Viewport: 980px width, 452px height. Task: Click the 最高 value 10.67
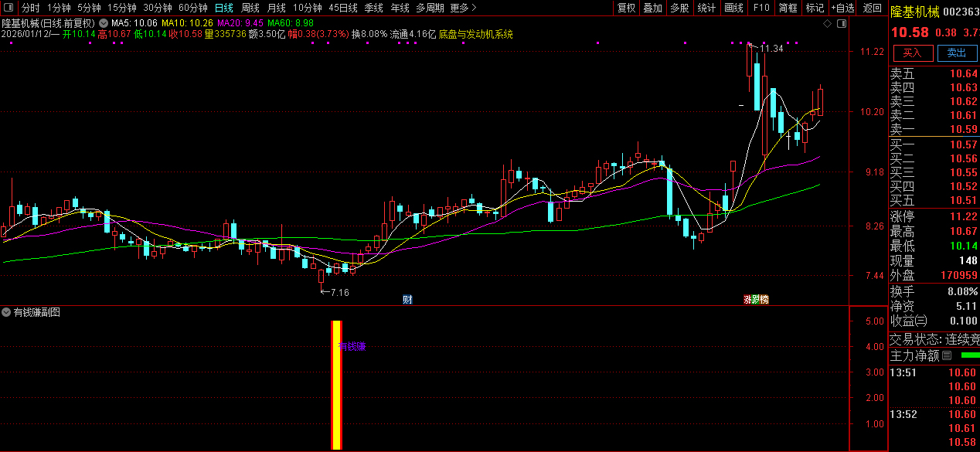click(x=964, y=231)
